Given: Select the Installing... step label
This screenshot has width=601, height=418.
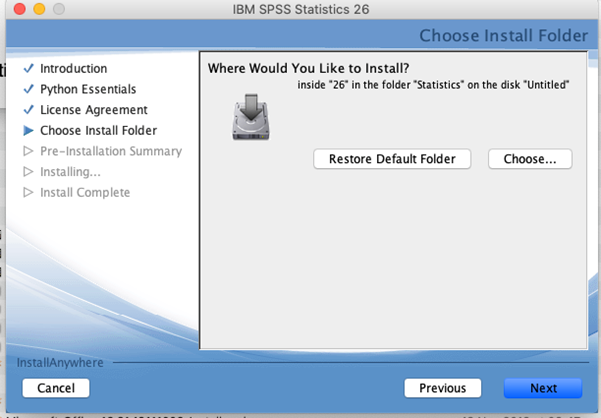Looking at the screenshot, I should pyautogui.click(x=71, y=172).
